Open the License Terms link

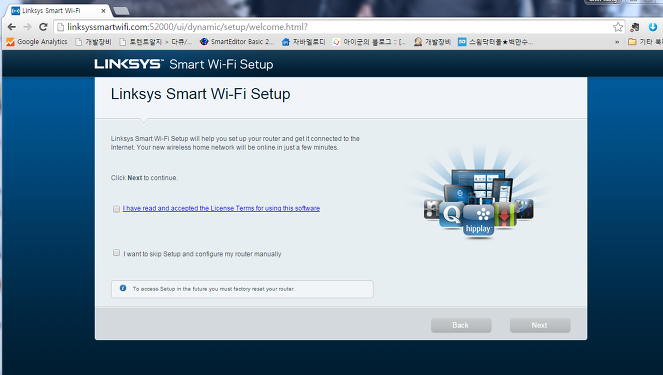click(x=221, y=208)
